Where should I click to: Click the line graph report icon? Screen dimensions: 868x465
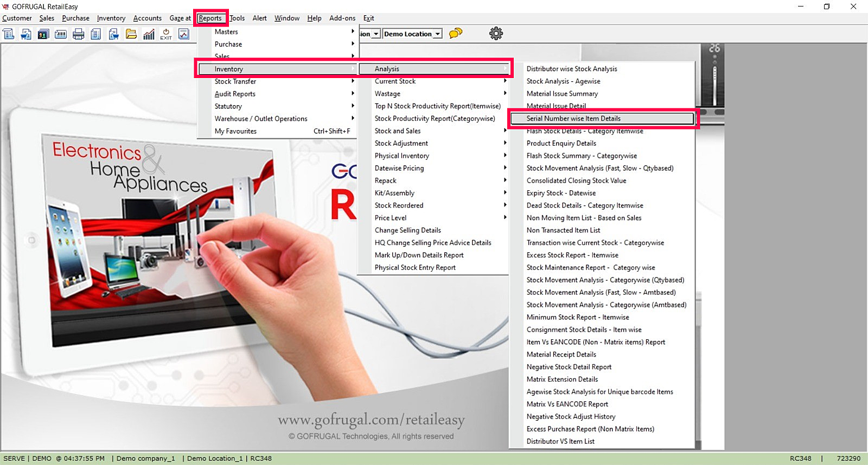(184, 34)
